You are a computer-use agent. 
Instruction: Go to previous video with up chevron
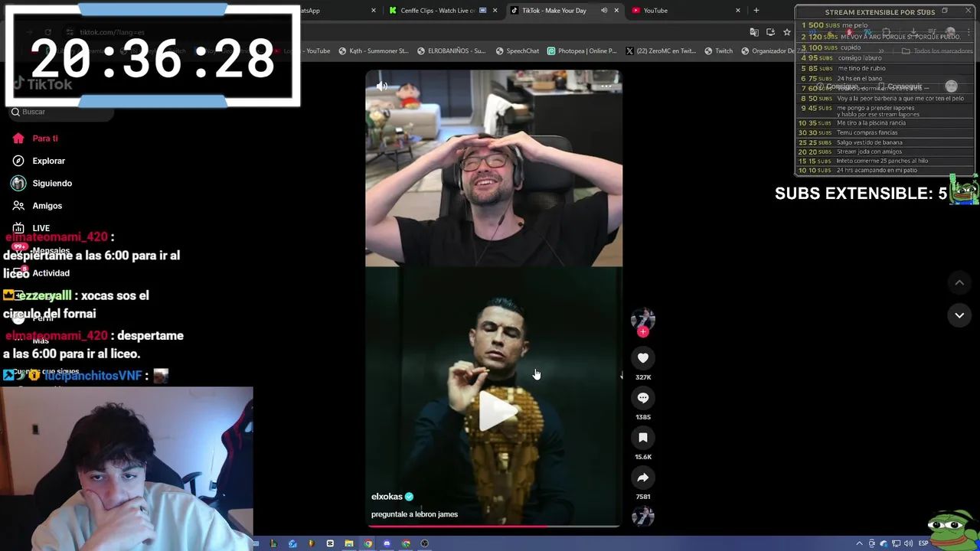[x=959, y=283]
